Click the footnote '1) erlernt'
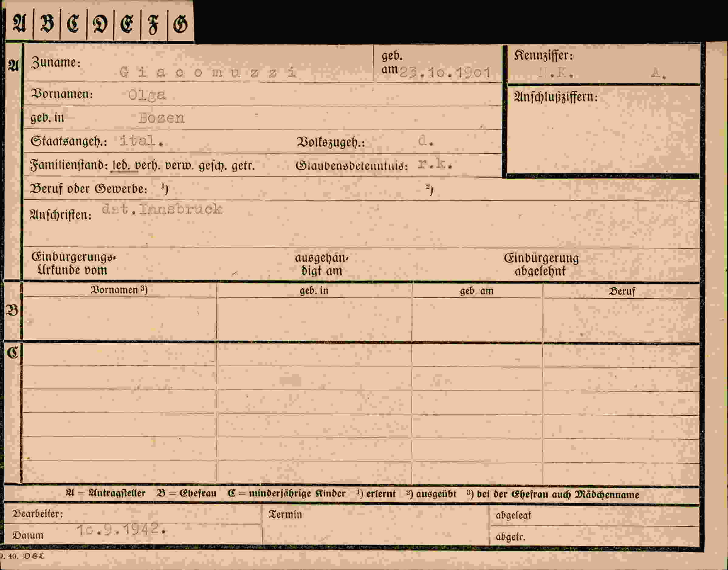This screenshot has width=728, height=570. (x=376, y=494)
